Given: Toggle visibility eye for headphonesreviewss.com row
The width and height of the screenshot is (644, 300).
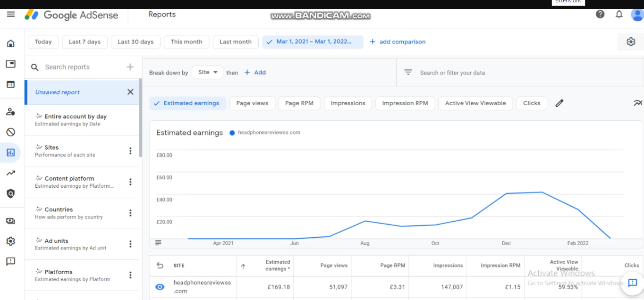Looking at the screenshot, I should (x=160, y=287).
